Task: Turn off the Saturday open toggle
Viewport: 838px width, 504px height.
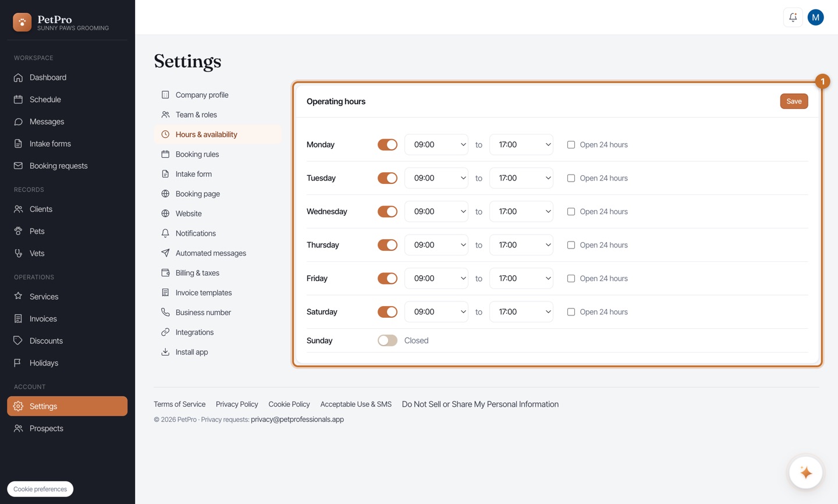Action: [x=388, y=312]
